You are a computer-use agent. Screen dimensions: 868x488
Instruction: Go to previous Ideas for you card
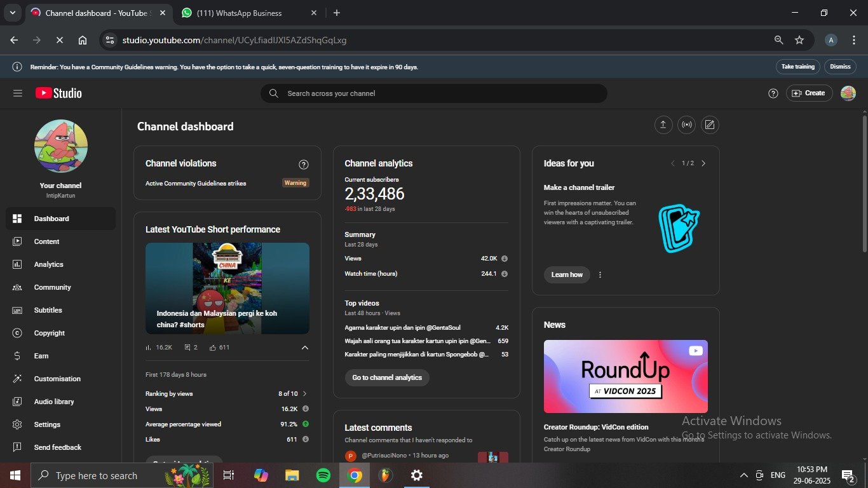673,163
